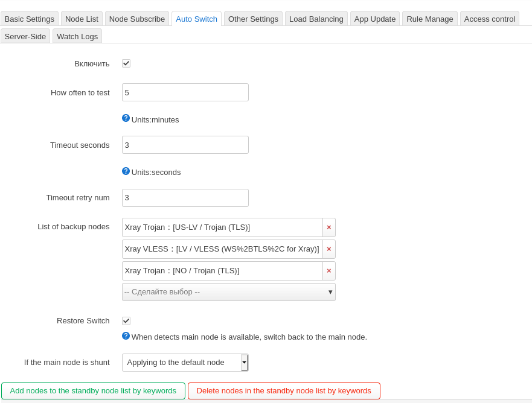This screenshot has width=532, height=403.
Task: Toggle the Включить enable checkbox
Action: coord(126,63)
